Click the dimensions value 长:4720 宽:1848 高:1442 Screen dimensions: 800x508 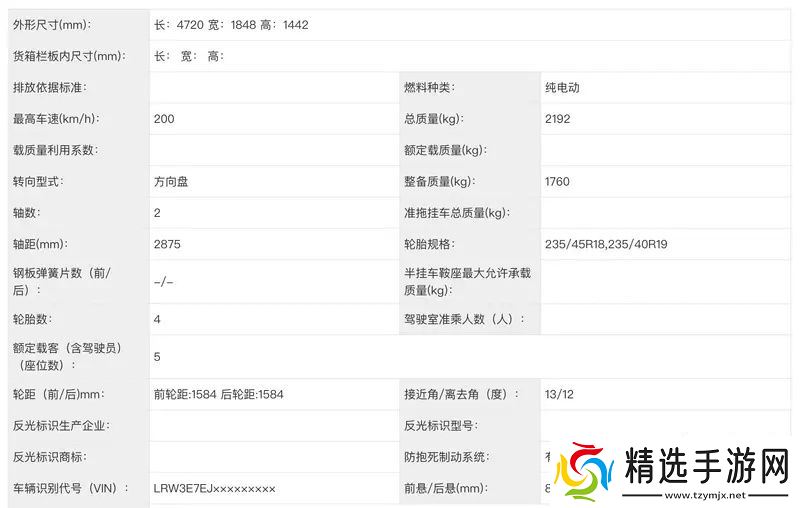point(231,25)
